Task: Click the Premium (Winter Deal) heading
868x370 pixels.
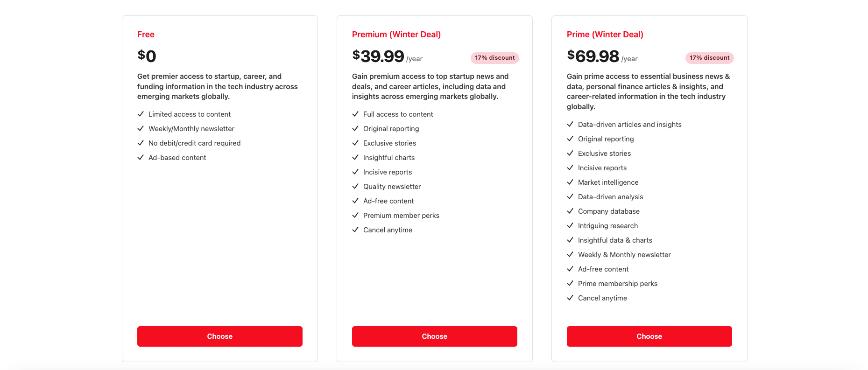Action: click(396, 35)
